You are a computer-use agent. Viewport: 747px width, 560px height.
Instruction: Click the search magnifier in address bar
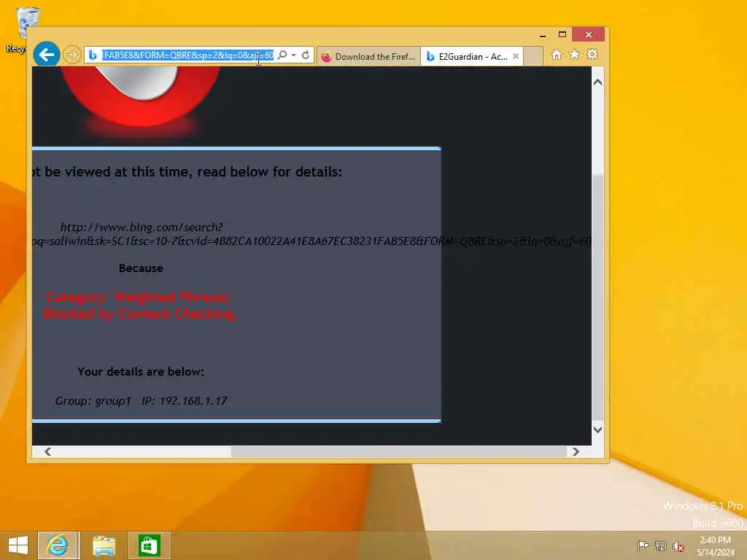click(282, 55)
